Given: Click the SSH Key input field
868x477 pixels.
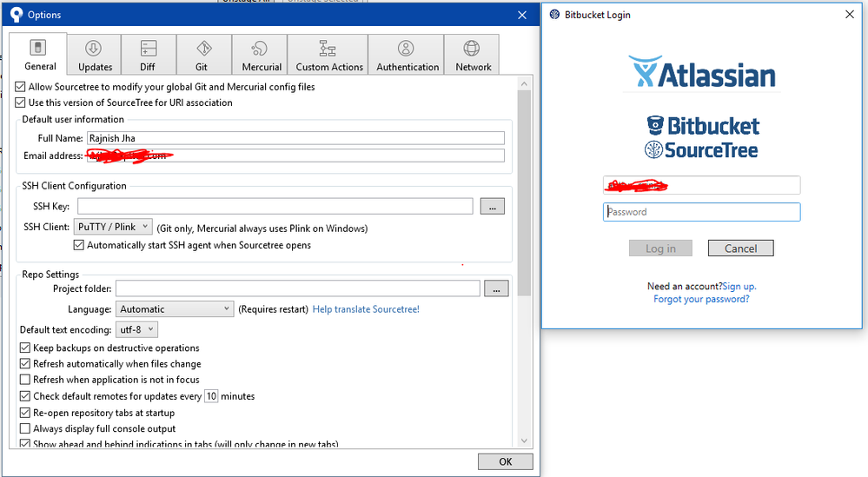Looking at the screenshot, I should (275, 207).
